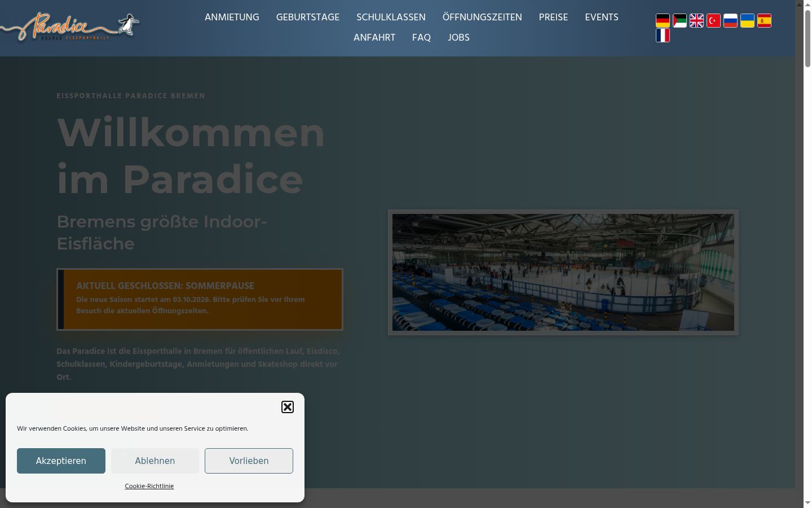
Task: Open the Preise menu item
Action: 553,17
